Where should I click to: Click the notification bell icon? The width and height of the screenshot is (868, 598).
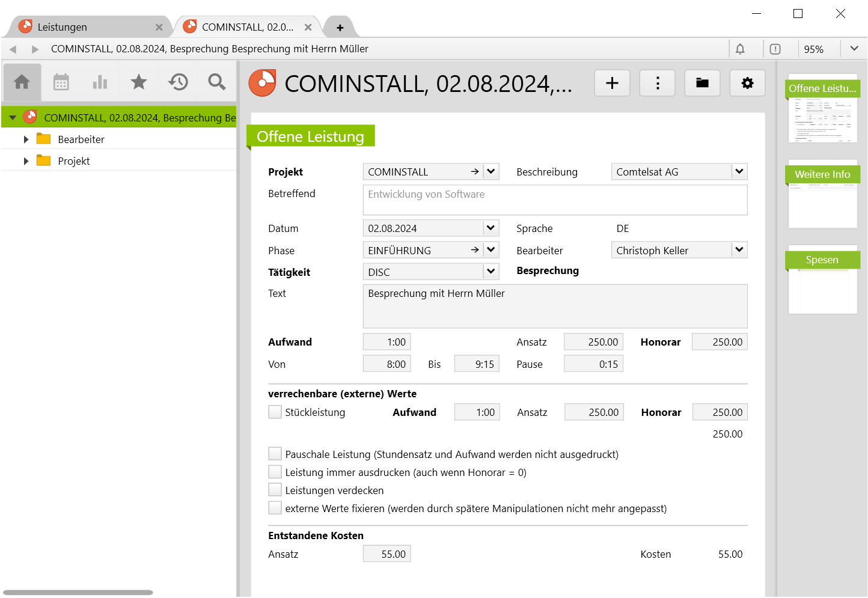(x=740, y=49)
